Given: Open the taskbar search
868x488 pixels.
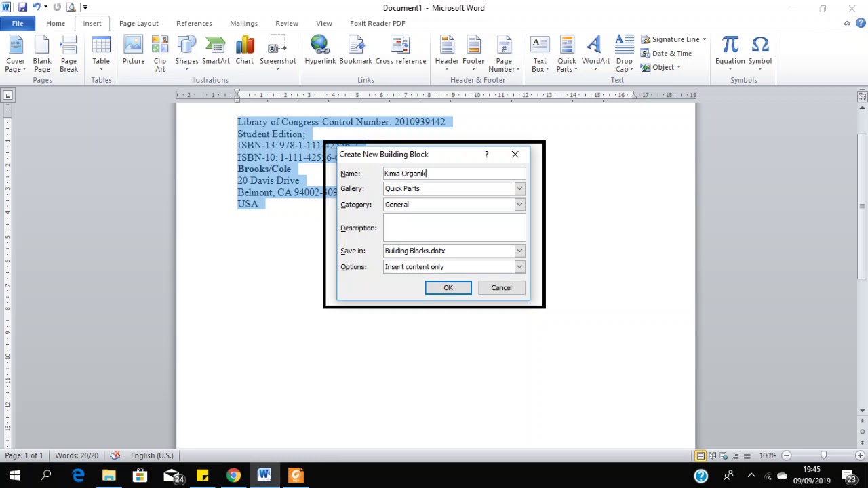Looking at the screenshot, I should click(46, 476).
